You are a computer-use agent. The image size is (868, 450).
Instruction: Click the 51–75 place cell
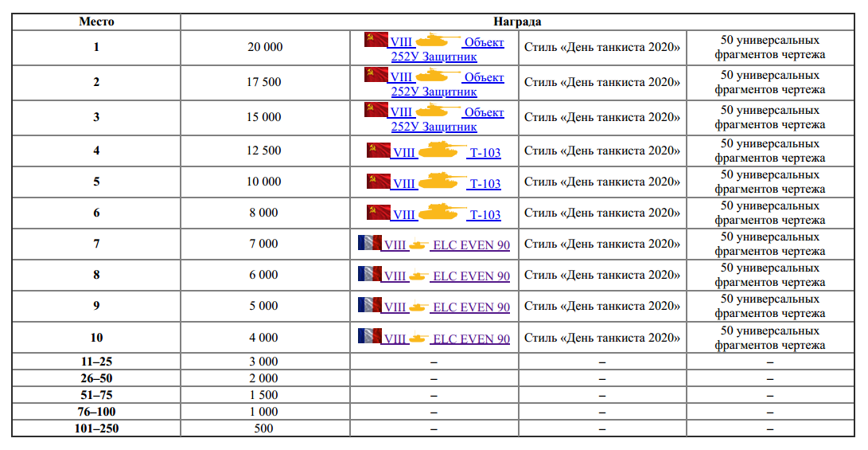pos(96,394)
